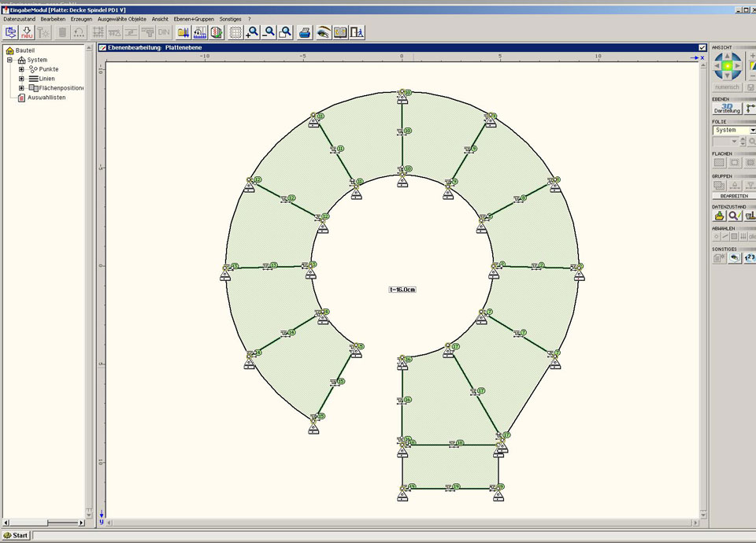The width and height of the screenshot is (756, 543).
Task: Expand the Linien tree node
Action: (21, 79)
